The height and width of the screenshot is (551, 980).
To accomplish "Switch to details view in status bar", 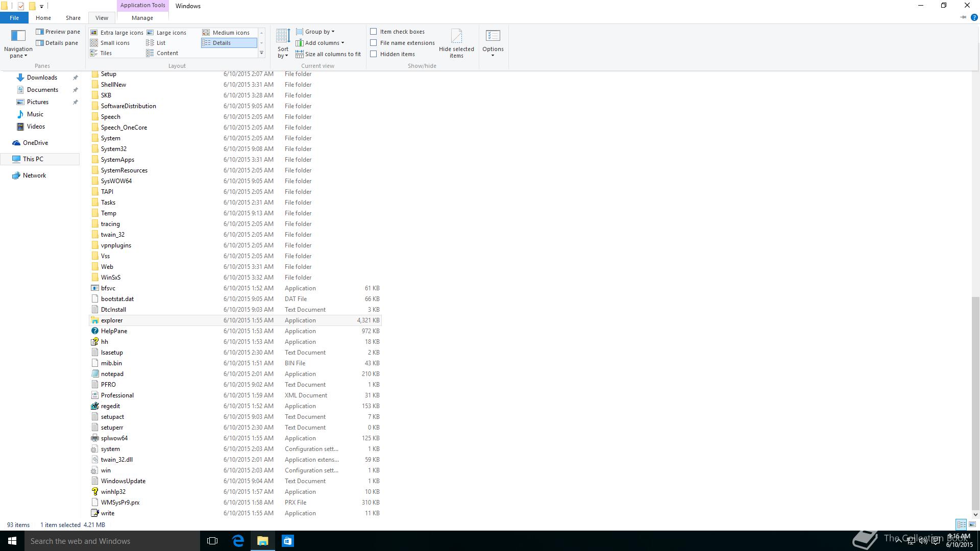I will point(961,524).
